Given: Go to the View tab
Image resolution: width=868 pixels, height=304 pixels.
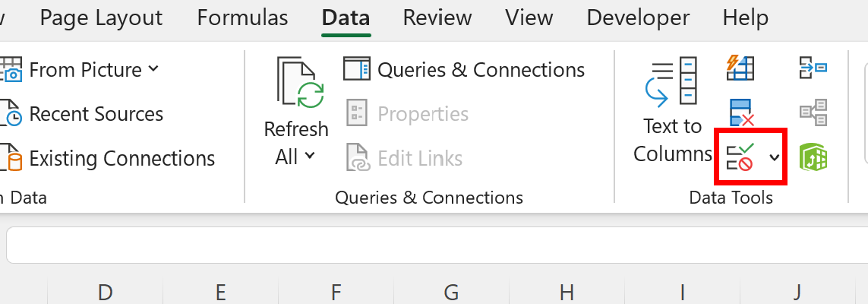Looking at the screenshot, I should 529,18.
